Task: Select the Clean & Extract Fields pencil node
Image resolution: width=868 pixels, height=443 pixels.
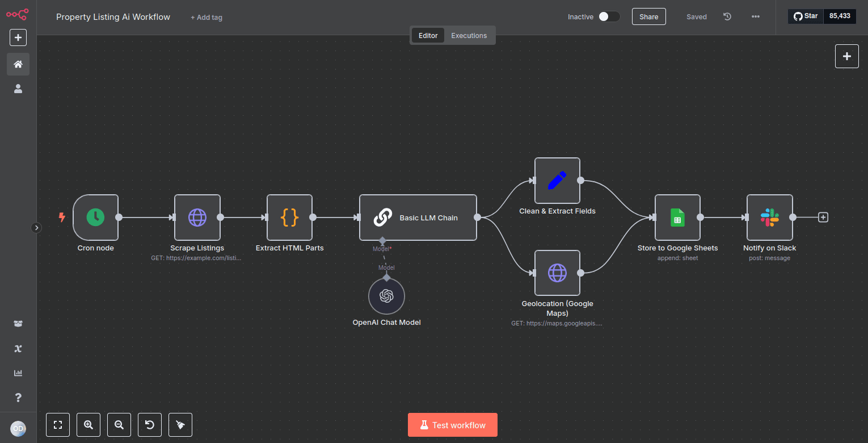Action: [557, 181]
